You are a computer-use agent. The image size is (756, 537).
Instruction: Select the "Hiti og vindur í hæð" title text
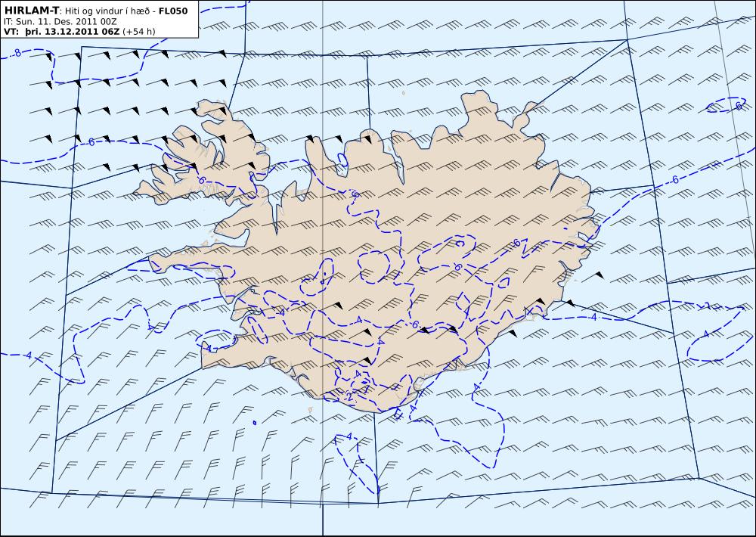(x=107, y=11)
